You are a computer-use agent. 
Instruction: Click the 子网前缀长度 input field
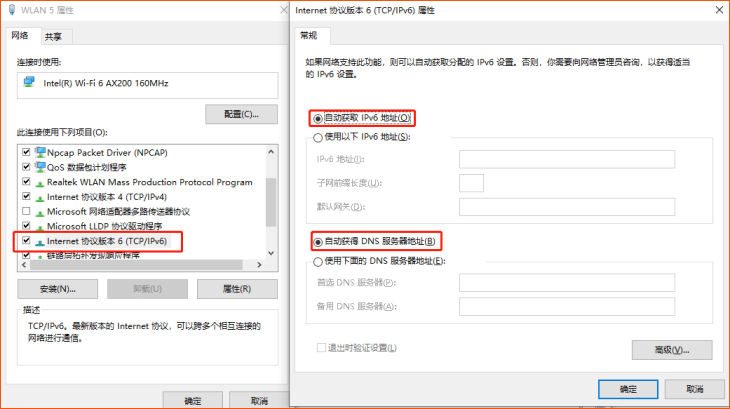click(471, 183)
